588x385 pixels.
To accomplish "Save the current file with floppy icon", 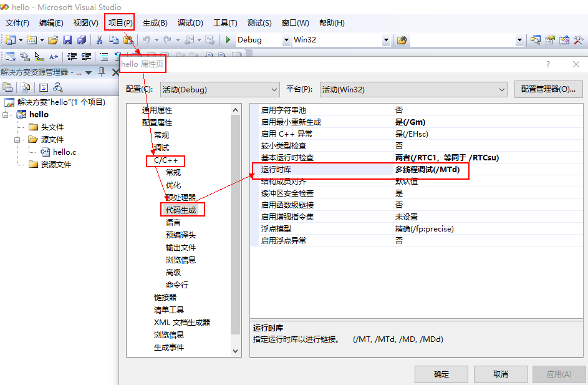I will (x=67, y=40).
